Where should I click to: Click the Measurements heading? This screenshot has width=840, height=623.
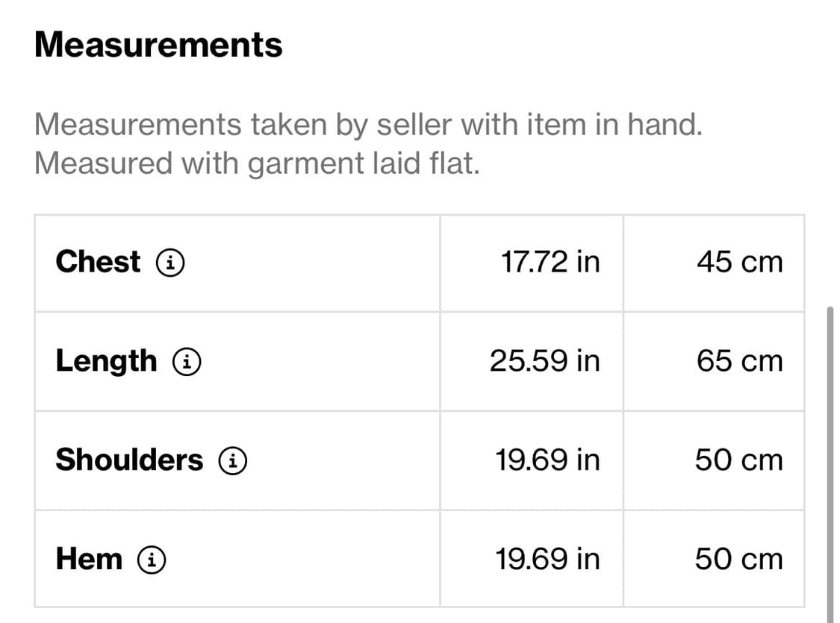158,45
